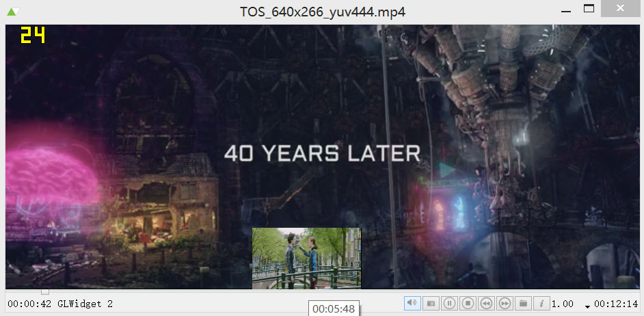Jump to the middle of the seek bar

pos(322,292)
